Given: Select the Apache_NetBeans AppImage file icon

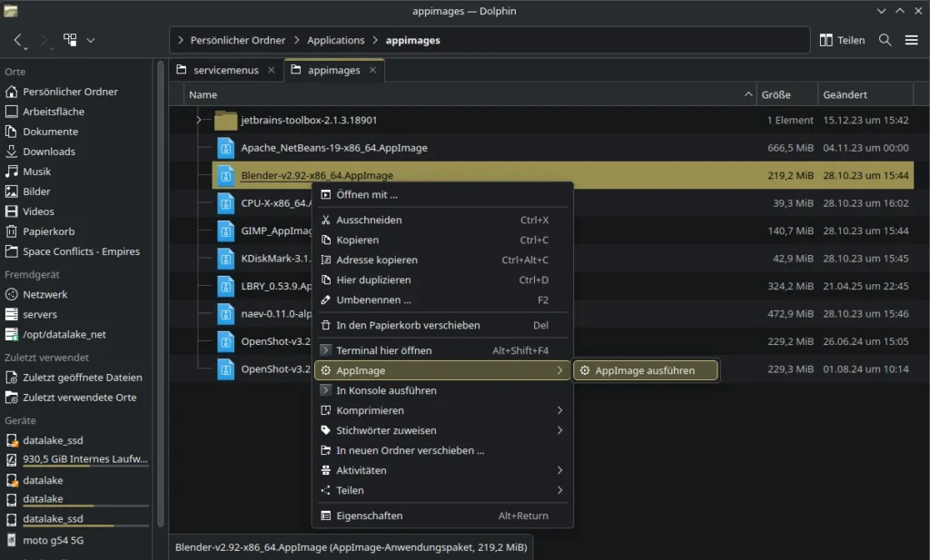Looking at the screenshot, I should point(225,148).
